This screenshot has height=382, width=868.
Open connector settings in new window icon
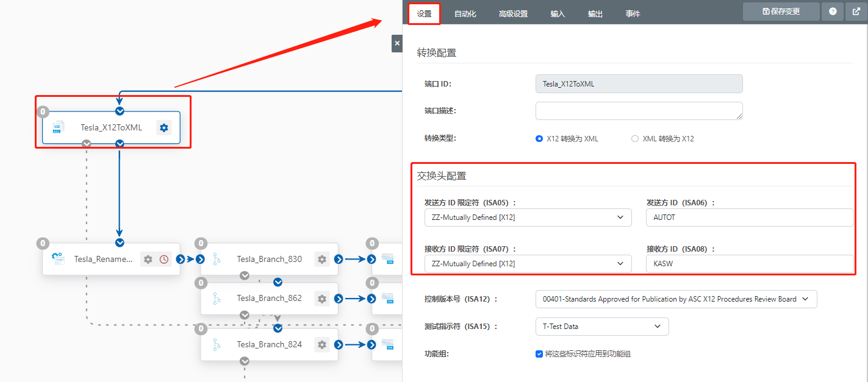855,12
